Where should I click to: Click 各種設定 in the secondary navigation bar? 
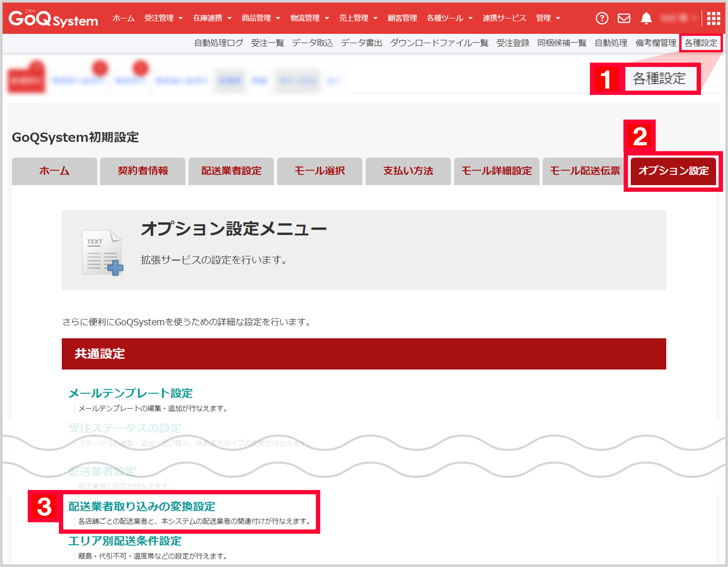[x=701, y=43]
